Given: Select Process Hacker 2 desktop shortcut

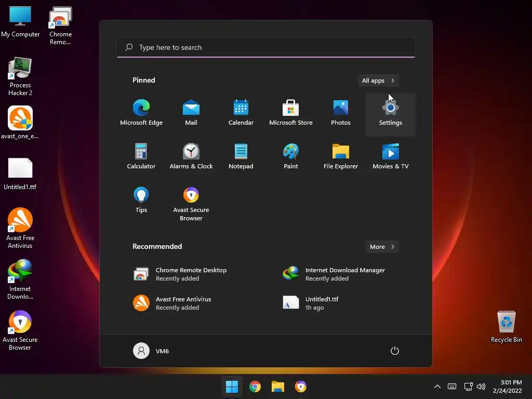Looking at the screenshot, I should [x=20, y=77].
